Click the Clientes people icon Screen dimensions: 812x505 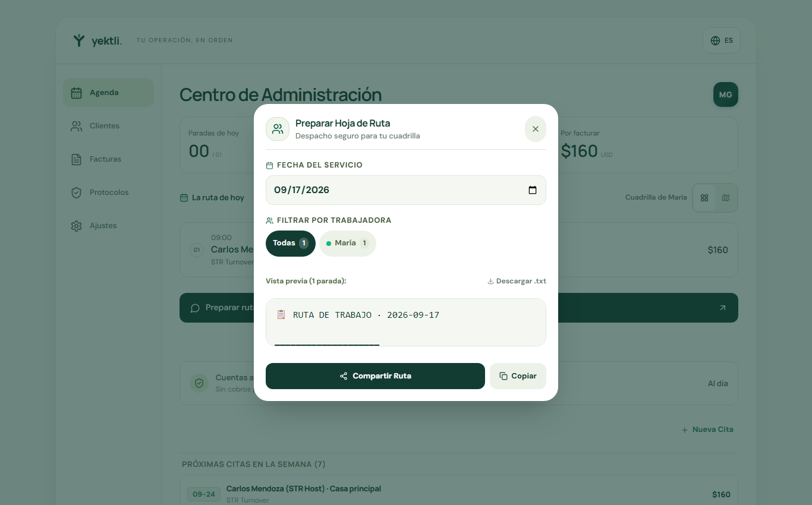tap(76, 126)
